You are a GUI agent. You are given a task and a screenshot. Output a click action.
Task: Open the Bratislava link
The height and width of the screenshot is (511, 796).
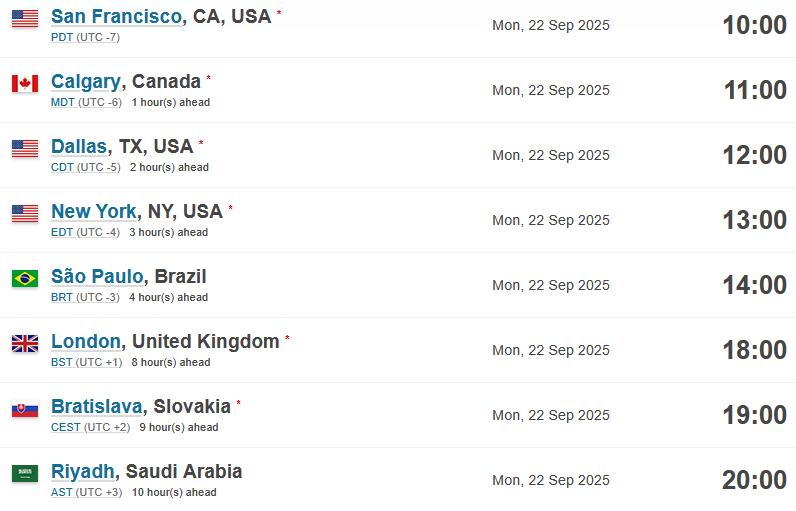point(96,406)
